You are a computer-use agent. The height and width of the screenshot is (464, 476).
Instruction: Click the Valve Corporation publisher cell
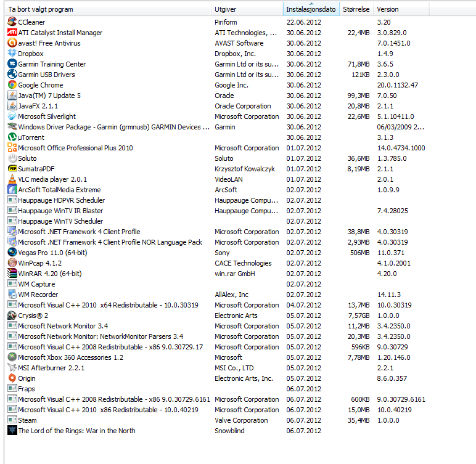click(241, 420)
